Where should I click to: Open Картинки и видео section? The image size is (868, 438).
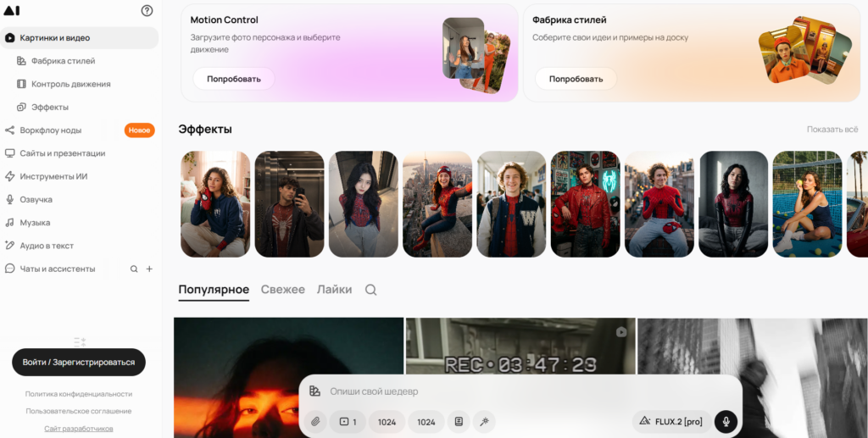79,37
